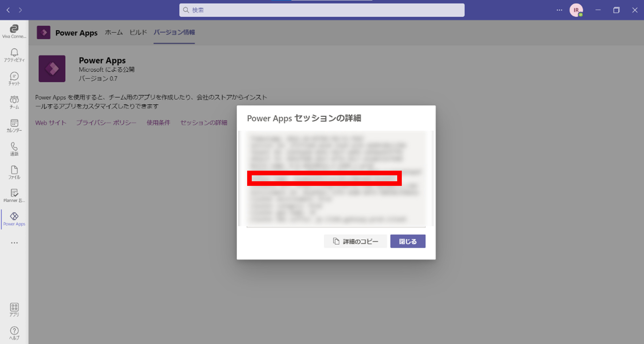
Task: Open the チーム (Teams) section
Action: pyautogui.click(x=14, y=102)
